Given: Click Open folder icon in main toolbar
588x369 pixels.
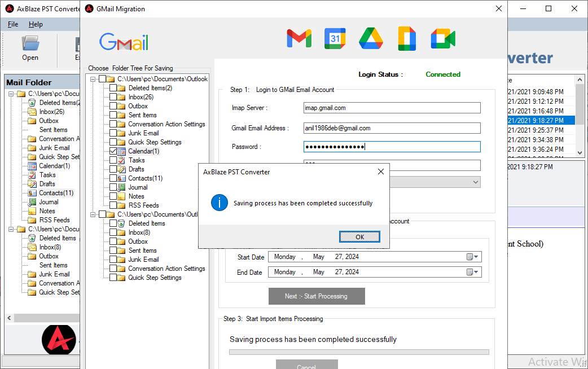Looking at the screenshot, I should [x=30, y=43].
